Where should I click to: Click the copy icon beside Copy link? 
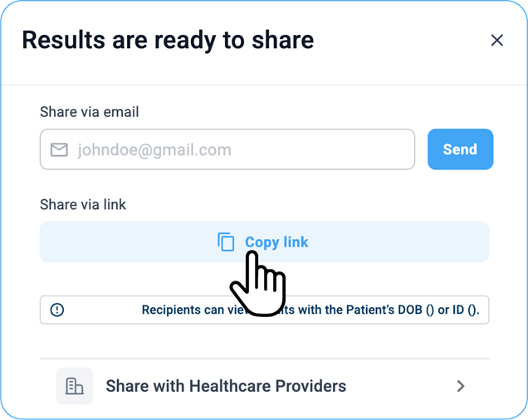pyautogui.click(x=226, y=242)
